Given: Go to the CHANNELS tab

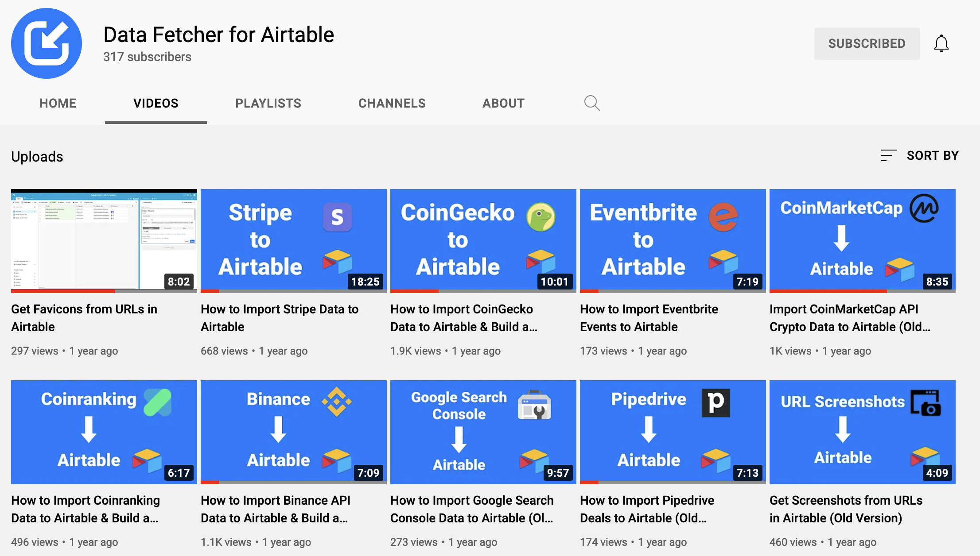Looking at the screenshot, I should click(392, 103).
